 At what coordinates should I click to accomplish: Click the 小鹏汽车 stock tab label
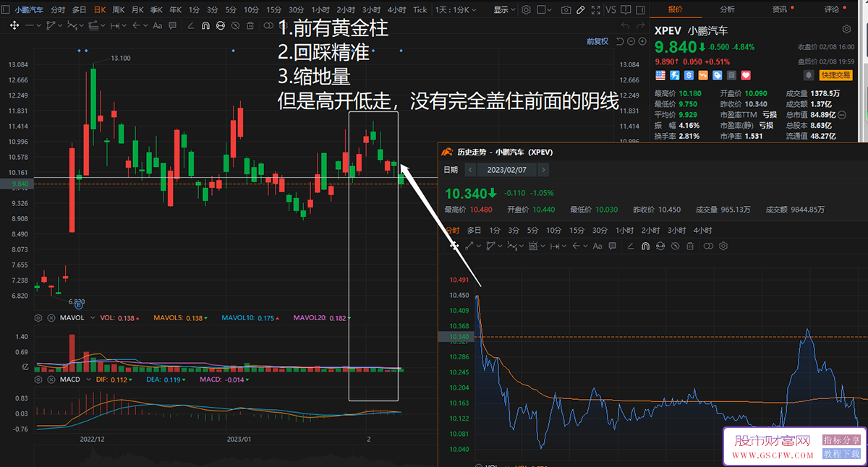click(28, 10)
